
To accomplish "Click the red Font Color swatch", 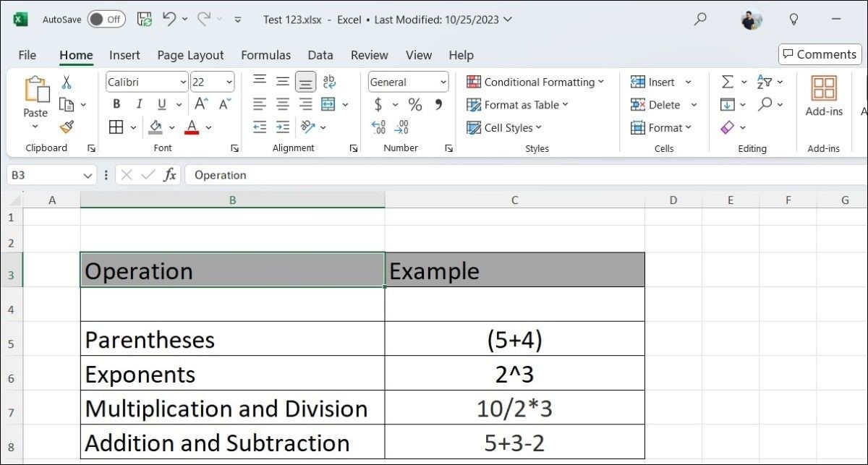I will [x=192, y=127].
